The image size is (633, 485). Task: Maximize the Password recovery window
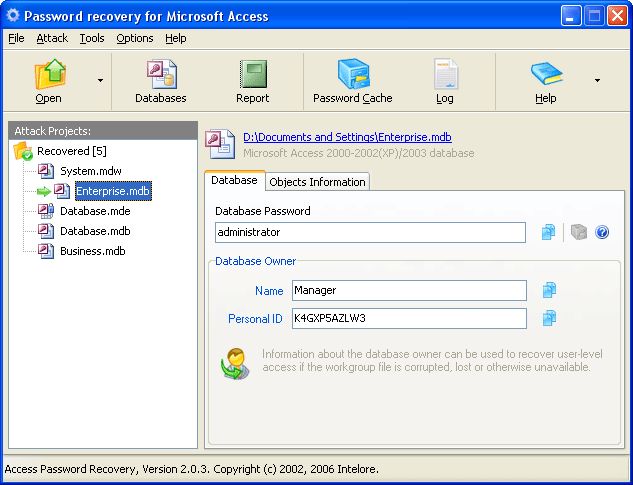click(x=594, y=16)
